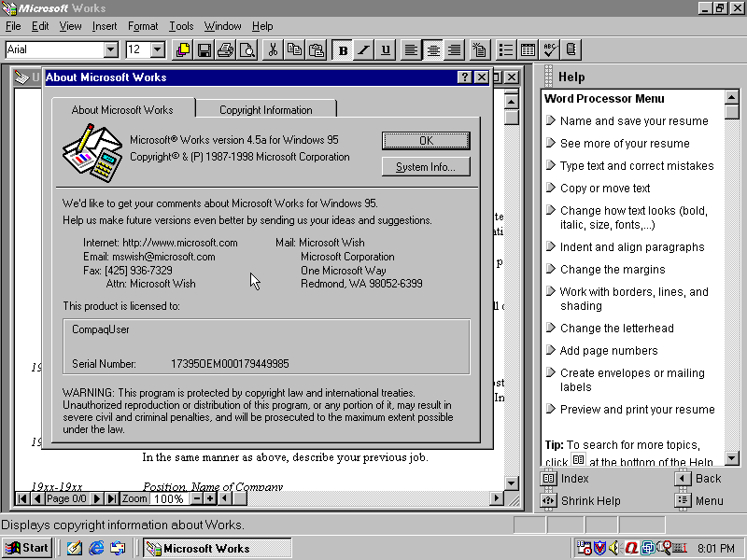
Task: Click the zoom out minus button
Action: [x=197, y=498]
